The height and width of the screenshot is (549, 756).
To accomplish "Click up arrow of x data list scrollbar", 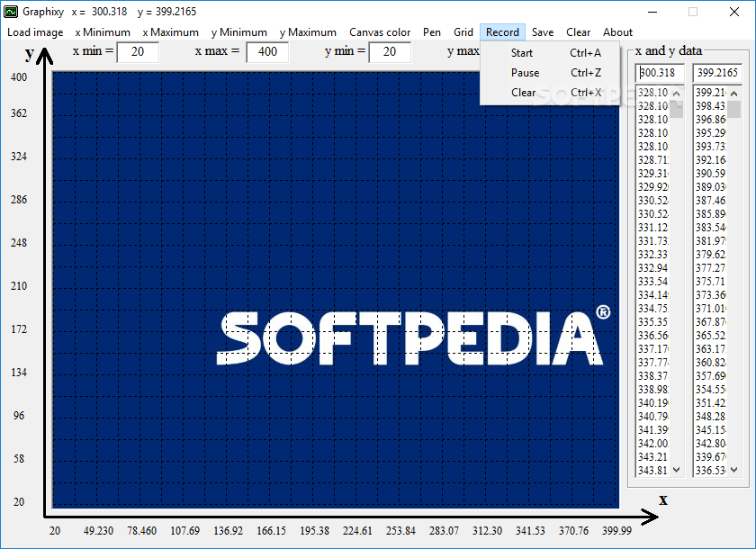I will point(677,93).
